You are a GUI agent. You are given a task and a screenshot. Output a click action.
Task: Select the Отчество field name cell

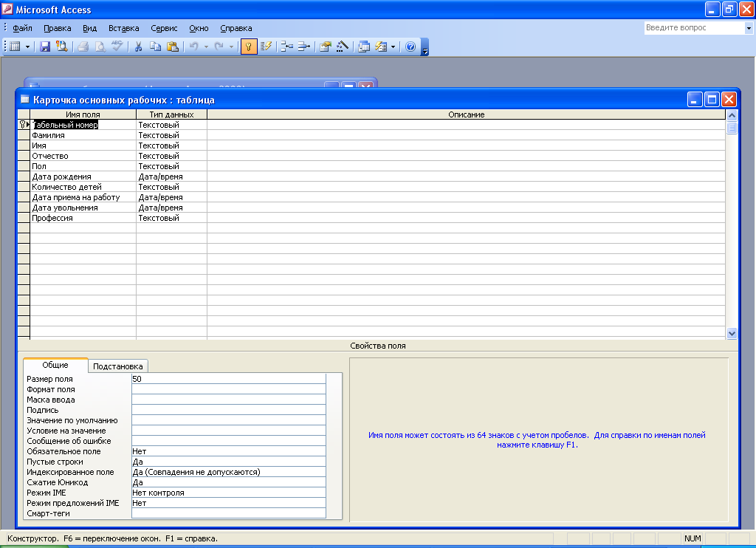[83, 157]
